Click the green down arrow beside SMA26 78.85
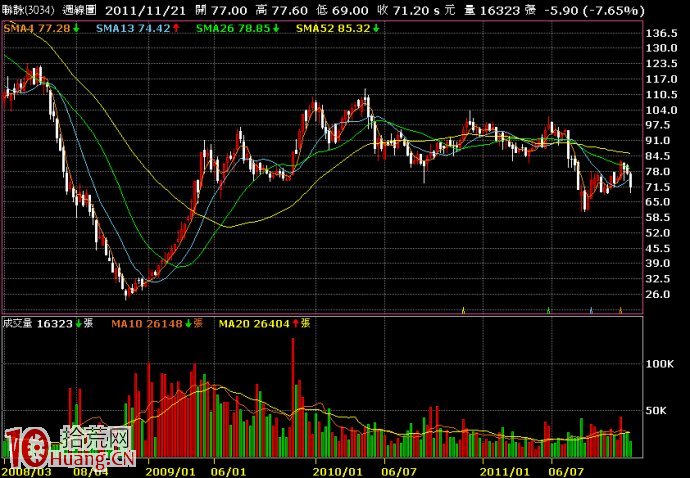690x478 pixels. click(x=276, y=29)
